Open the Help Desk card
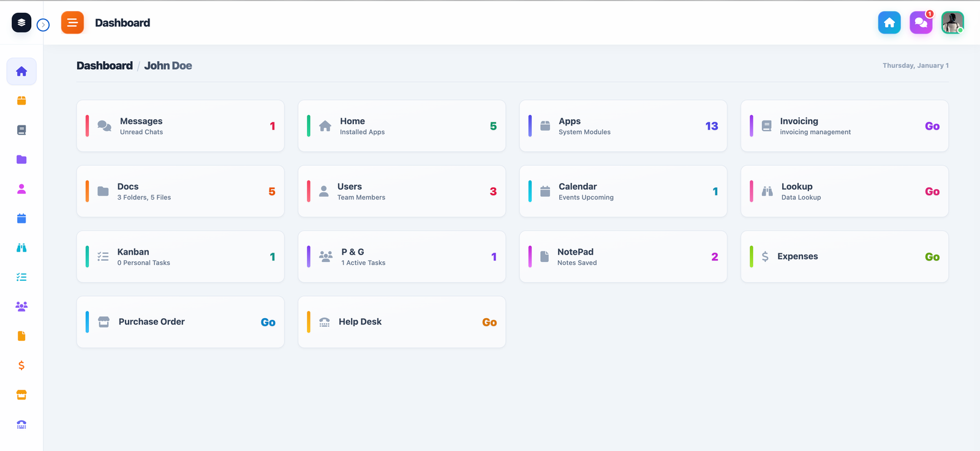Screen dimensions: 980x451 pos(402,322)
